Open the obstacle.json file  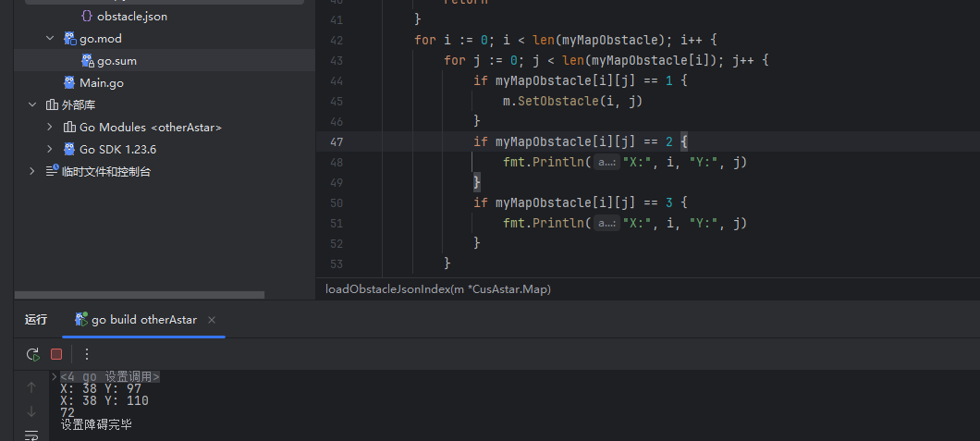pyautogui.click(x=132, y=17)
